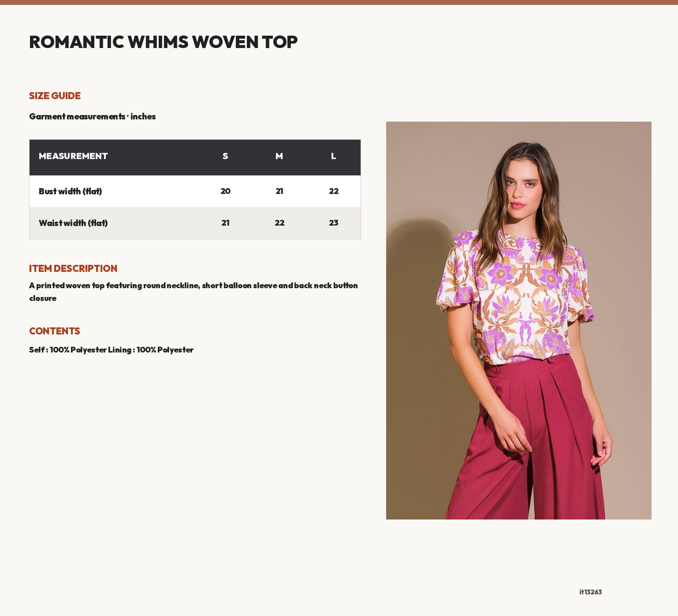
Task: Click bust width value 20 for size S
Action: [225, 191]
